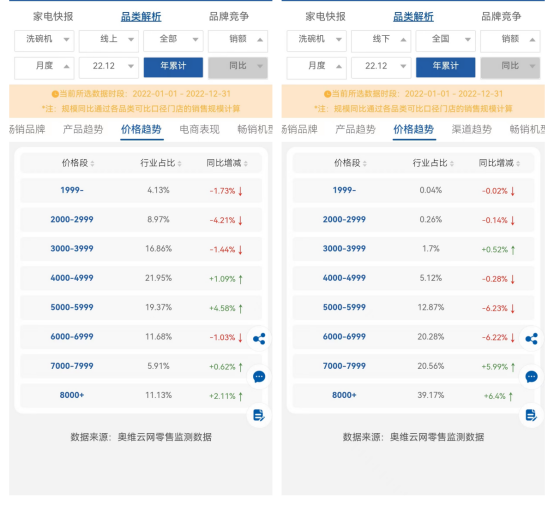Screen dimensions: 554x505
Task: Open the 22.12 date dropdown on left
Action: click(x=109, y=67)
